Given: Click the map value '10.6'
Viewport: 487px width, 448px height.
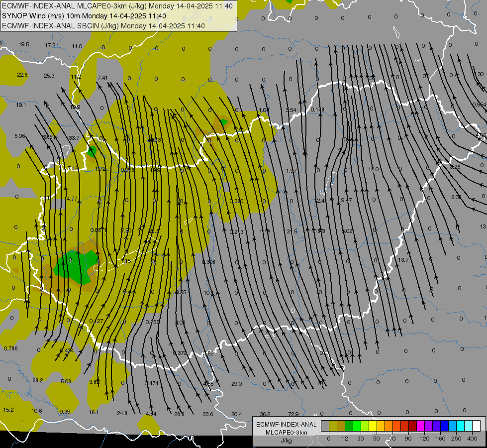Looking at the screenshot, I should [37, 411].
